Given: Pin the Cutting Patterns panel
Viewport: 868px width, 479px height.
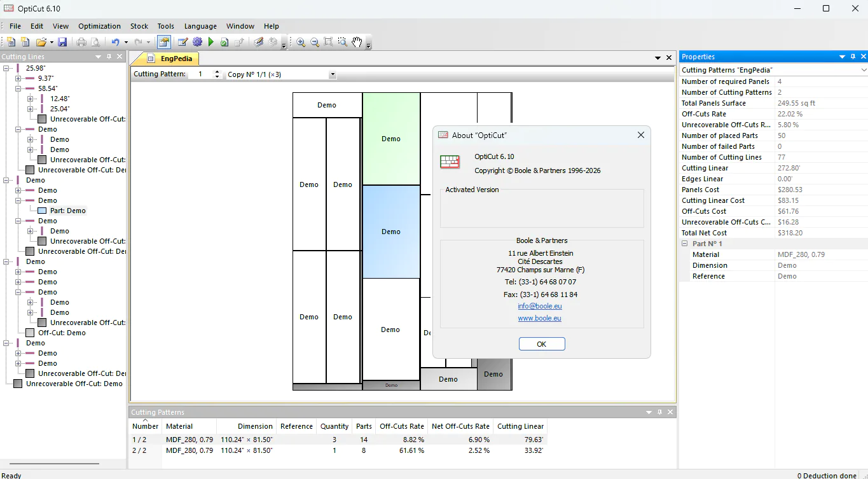Looking at the screenshot, I should (659, 412).
